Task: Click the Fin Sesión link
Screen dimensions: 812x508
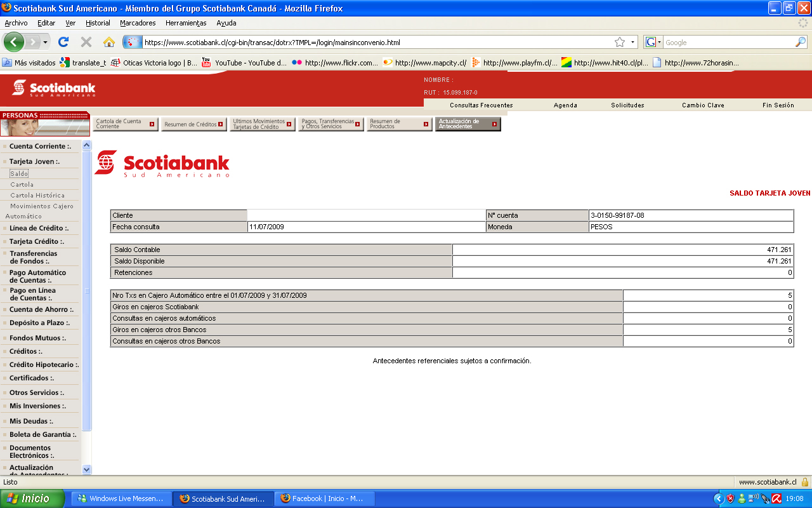Action: (778, 105)
